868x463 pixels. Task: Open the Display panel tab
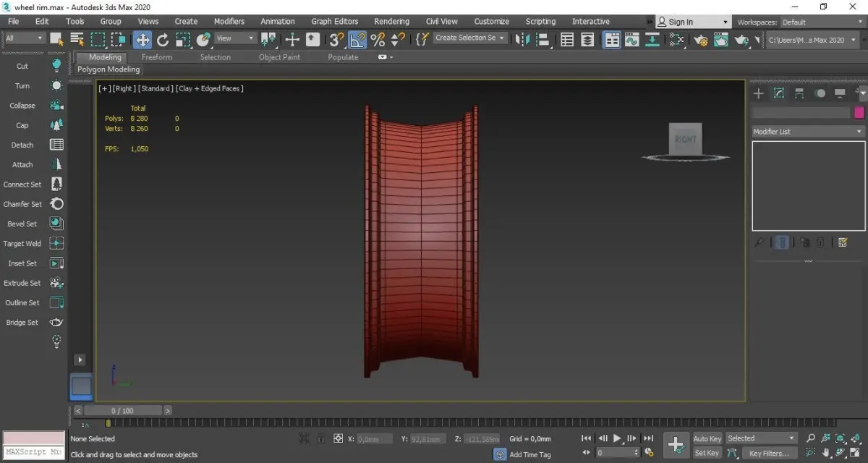click(x=840, y=93)
